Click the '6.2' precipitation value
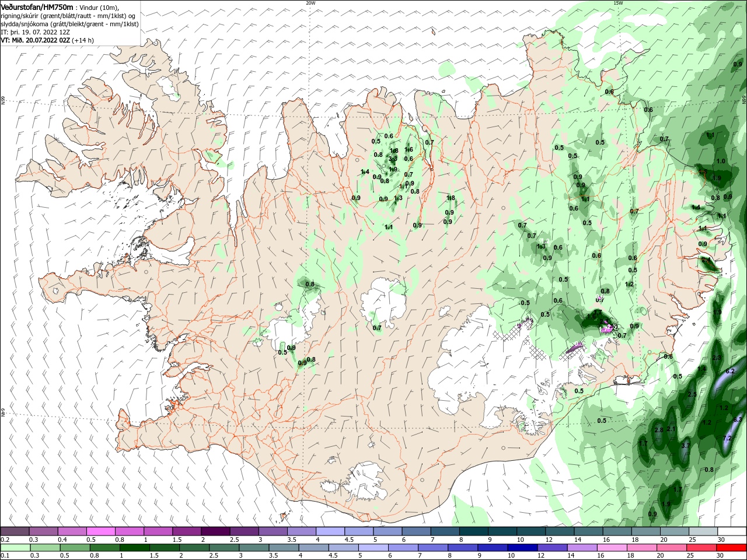747x560 pixels. (730, 372)
